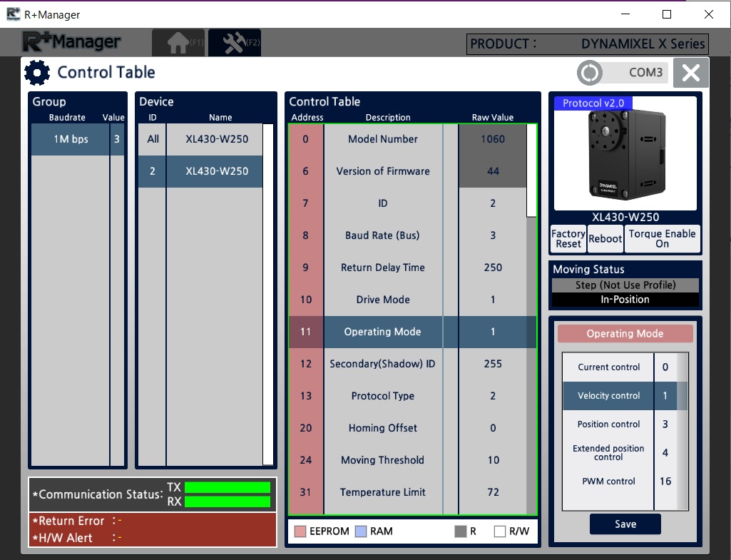
Task: Click the R/W legend swatch
Action: [500, 531]
